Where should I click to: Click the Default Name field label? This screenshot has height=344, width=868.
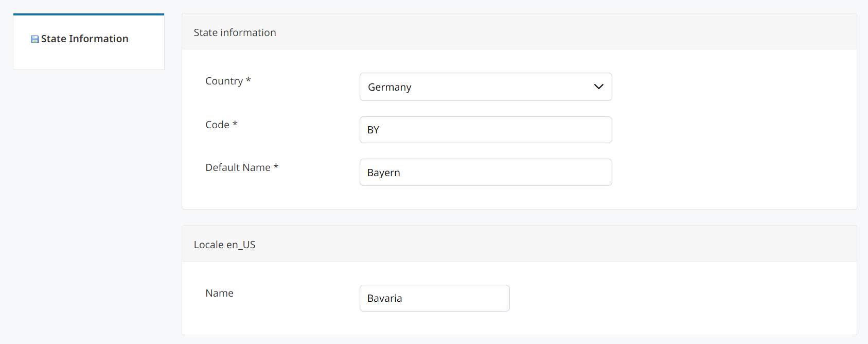coord(238,167)
